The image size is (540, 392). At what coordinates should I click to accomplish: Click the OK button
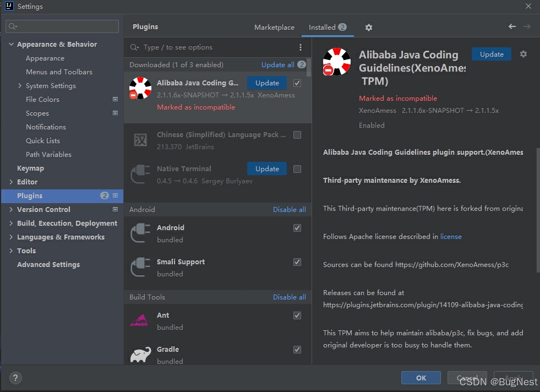click(421, 378)
